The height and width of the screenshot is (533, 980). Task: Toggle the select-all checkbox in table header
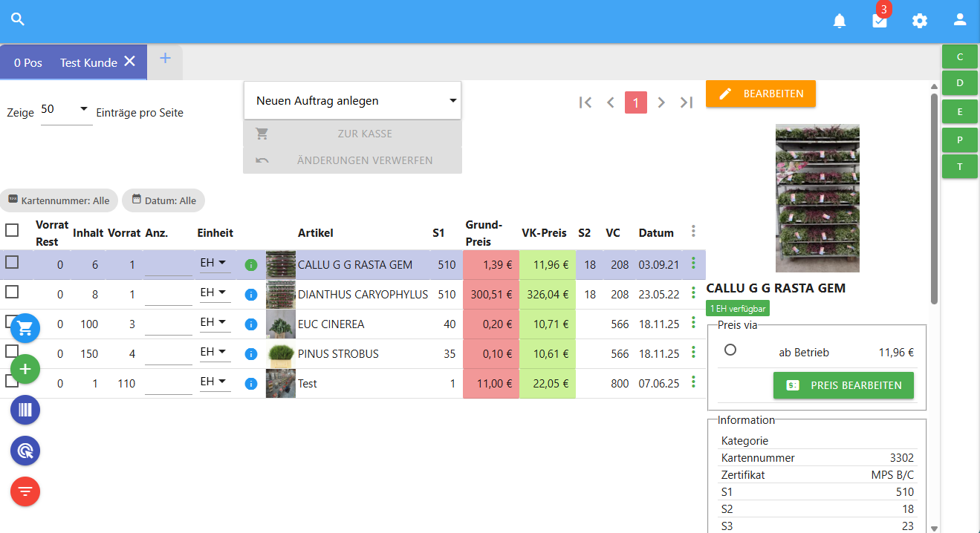pos(12,230)
